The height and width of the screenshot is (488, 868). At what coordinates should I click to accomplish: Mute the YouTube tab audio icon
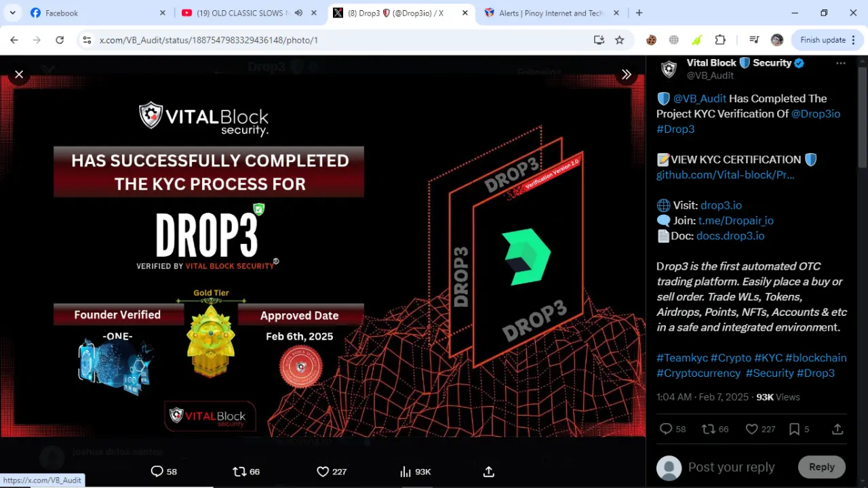pyautogui.click(x=298, y=13)
